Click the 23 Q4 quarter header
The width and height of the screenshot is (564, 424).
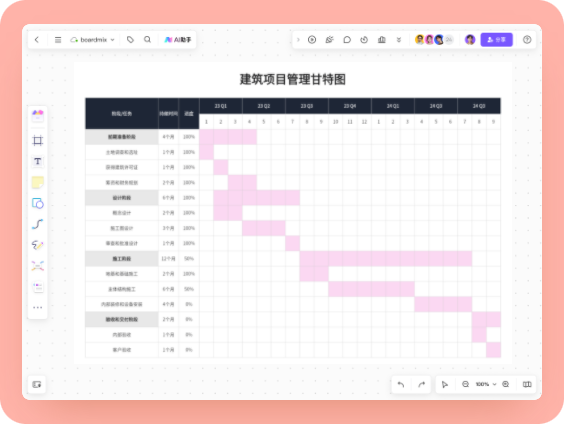(350, 106)
